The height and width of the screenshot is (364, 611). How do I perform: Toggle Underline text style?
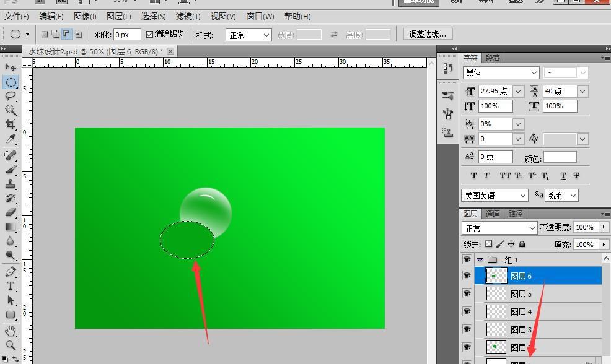563,176
